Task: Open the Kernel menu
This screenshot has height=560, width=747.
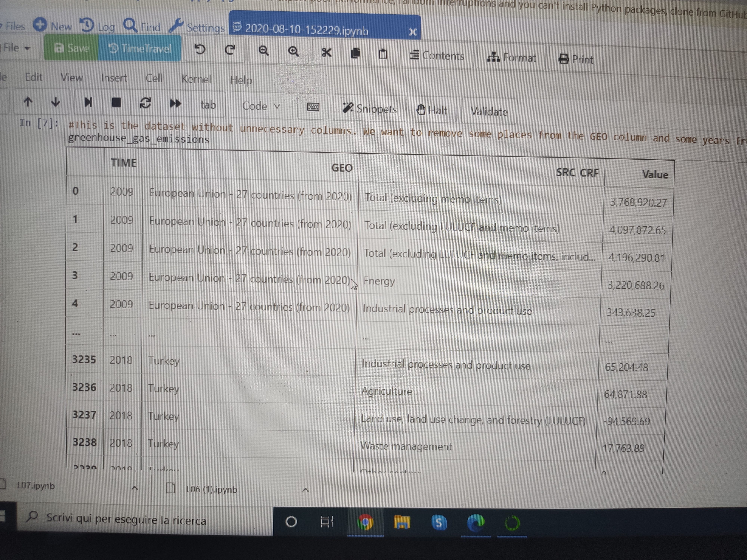Action: 196,79
